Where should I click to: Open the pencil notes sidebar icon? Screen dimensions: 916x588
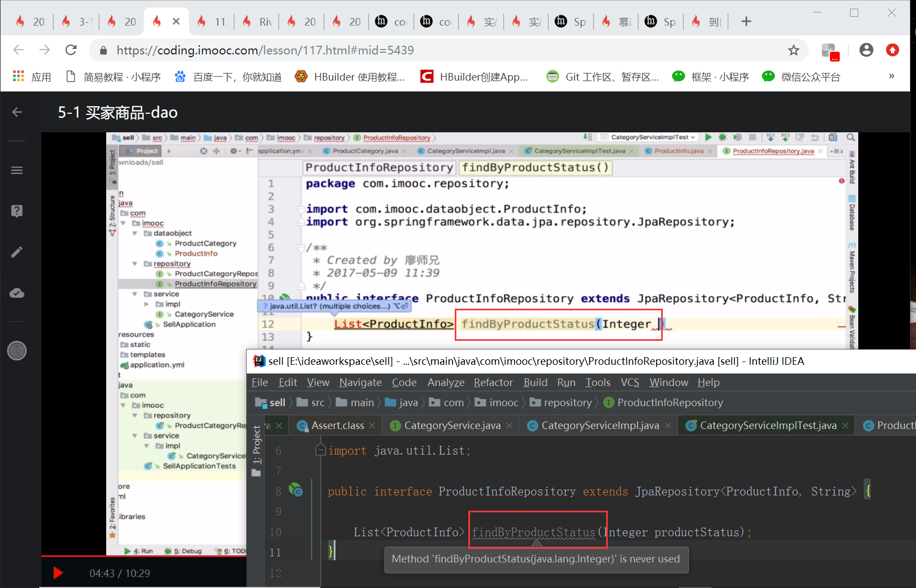[17, 252]
